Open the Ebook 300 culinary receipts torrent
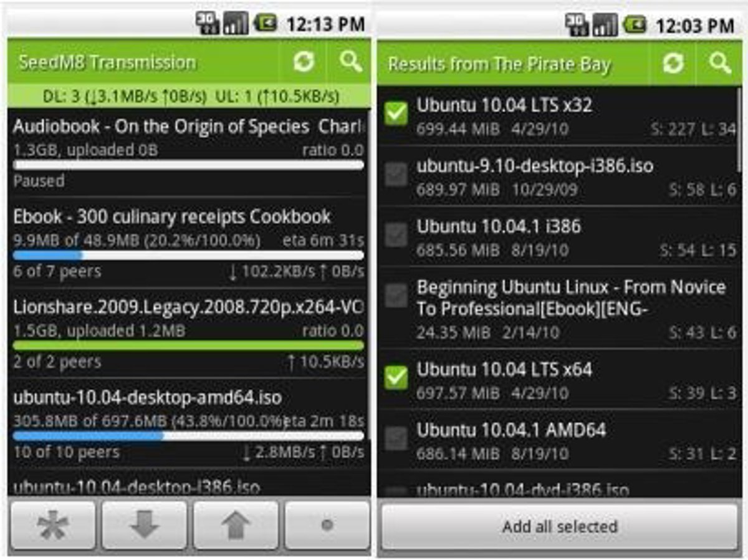This screenshot has height=560, width=748. click(188, 243)
